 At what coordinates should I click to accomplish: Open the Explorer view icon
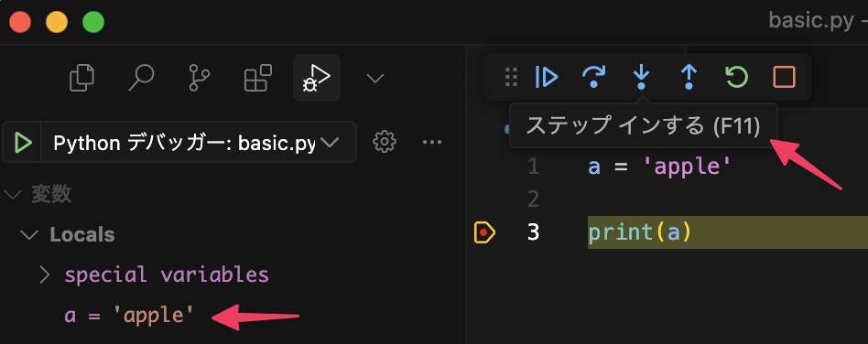point(81,78)
